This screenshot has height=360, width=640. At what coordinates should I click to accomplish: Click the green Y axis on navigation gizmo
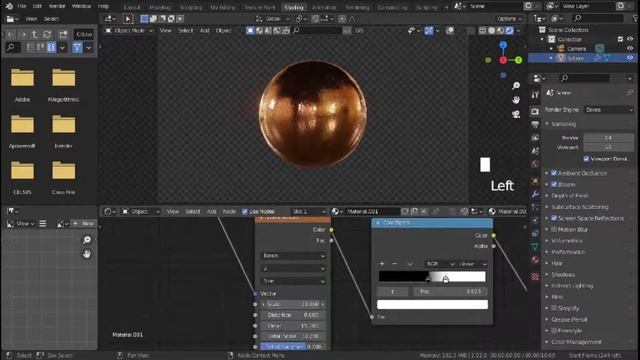518,60
